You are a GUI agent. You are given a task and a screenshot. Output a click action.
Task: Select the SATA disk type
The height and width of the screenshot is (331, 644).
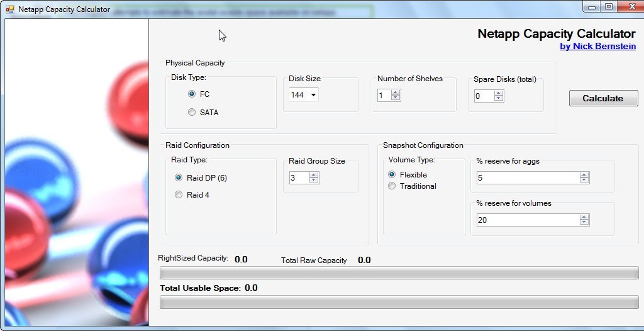[x=191, y=112]
